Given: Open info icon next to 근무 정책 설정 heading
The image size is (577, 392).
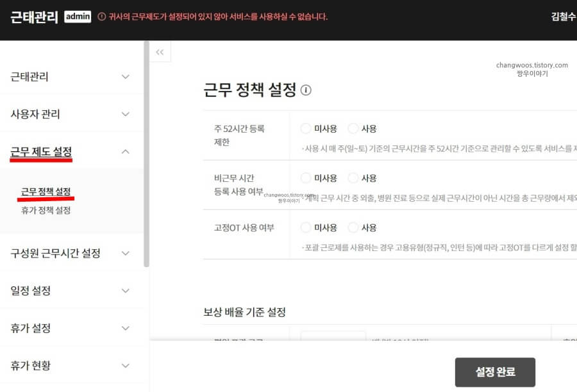Looking at the screenshot, I should click(x=306, y=90).
